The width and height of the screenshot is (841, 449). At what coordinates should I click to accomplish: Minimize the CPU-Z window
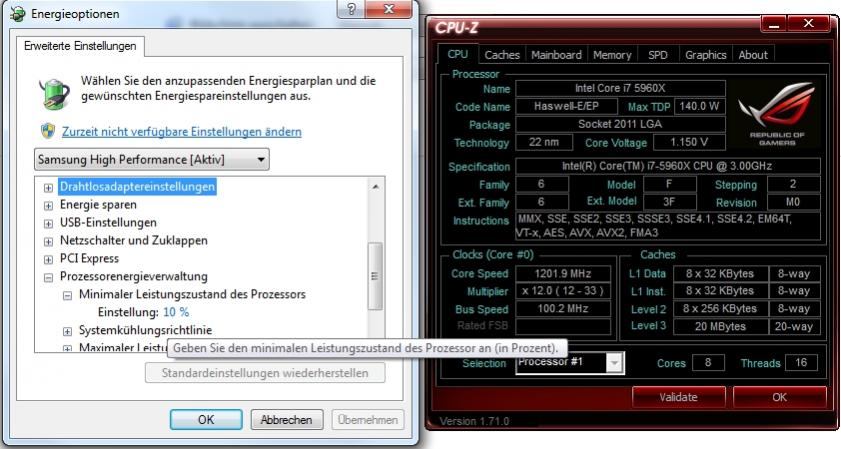click(773, 24)
